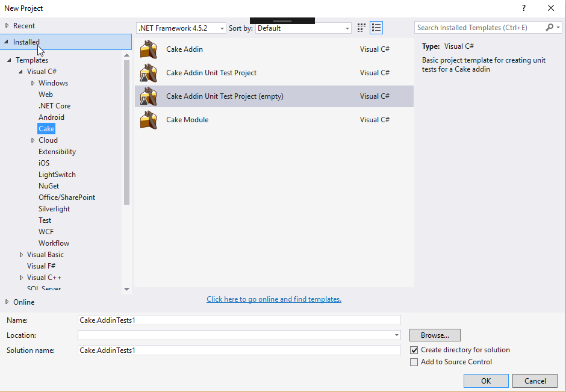The width and height of the screenshot is (566, 392).
Task: Open the Location path dropdown arrow
Action: click(x=397, y=335)
